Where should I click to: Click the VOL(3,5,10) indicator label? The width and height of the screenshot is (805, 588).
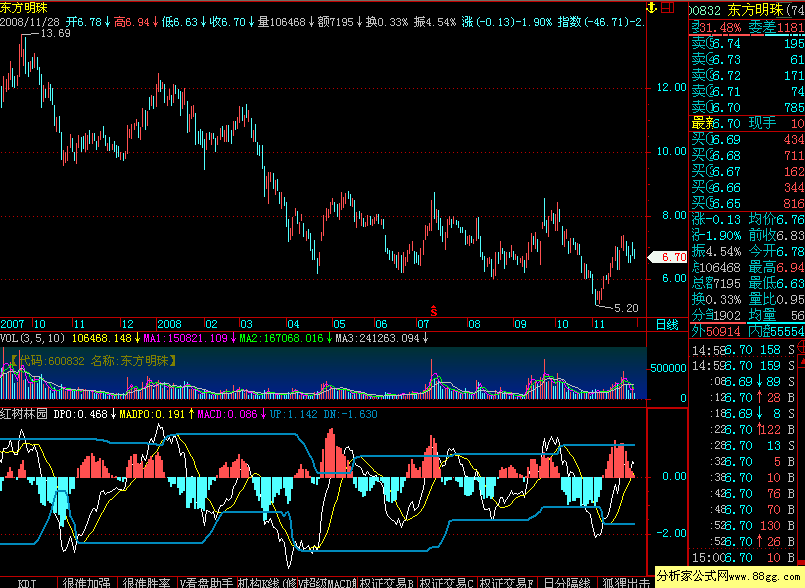33,338
